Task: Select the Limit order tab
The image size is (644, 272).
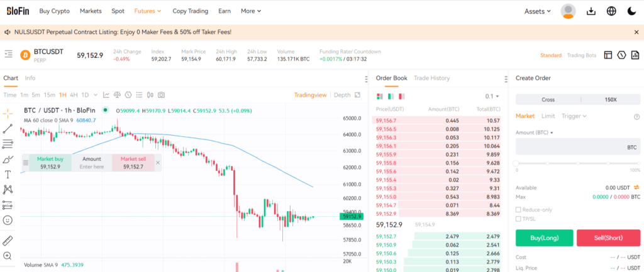Action: (548, 116)
